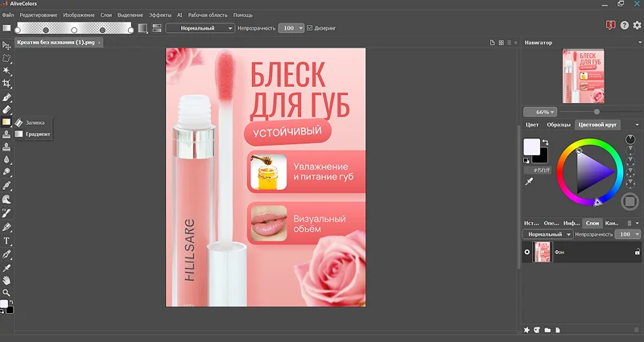644x342 pixels.
Task: Switch to the Кан... channels tab
Action: pos(612,223)
